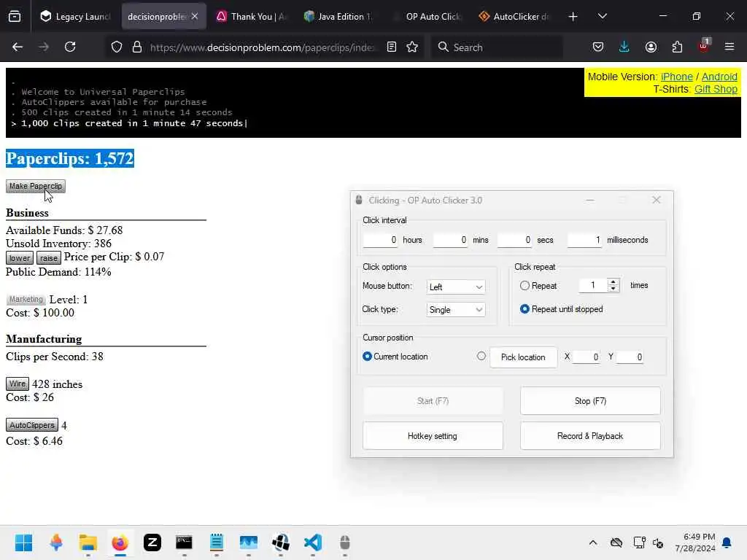The image size is (747, 560).
Task: Close the decisionproblem tab
Action: pos(195,16)
